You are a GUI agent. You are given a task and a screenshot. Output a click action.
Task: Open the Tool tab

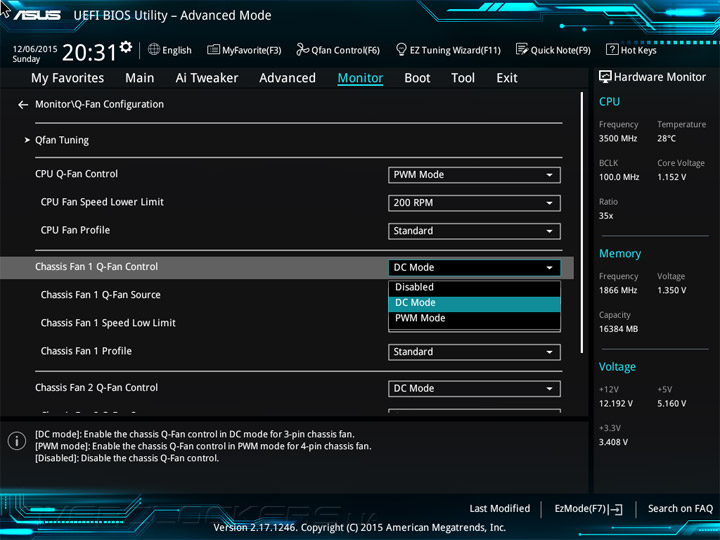tap(463, 78)
